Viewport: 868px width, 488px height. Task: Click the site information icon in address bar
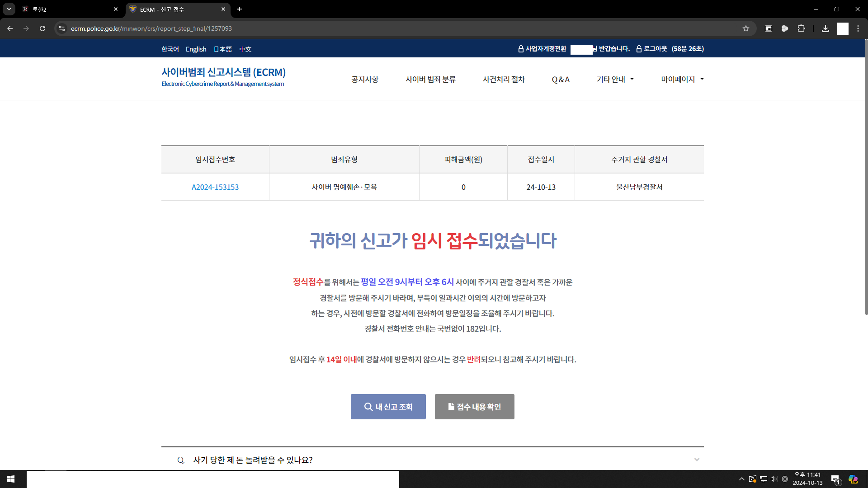pos(62,28)
